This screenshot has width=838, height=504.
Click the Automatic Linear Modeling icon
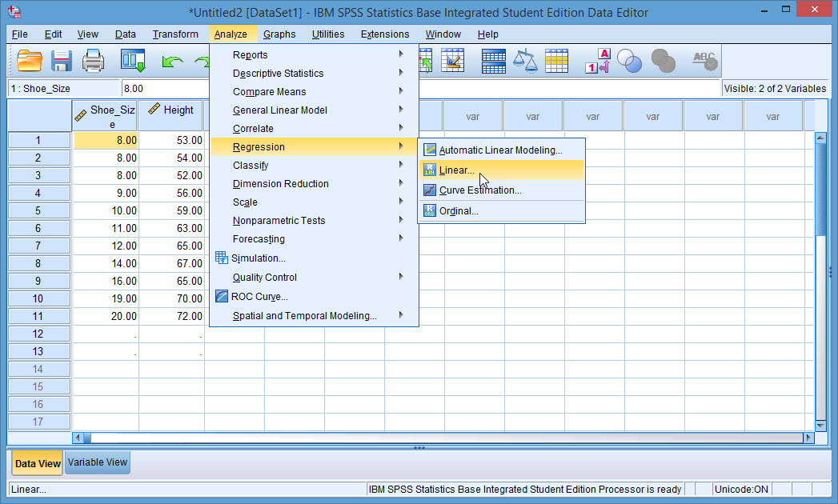[430, 150]
